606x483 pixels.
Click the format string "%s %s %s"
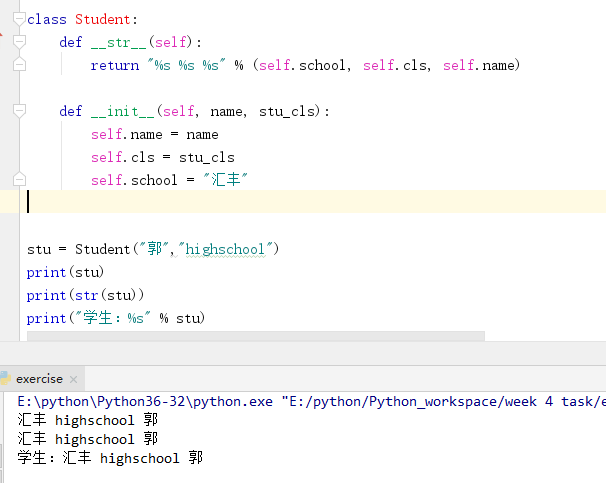(186, 65)
